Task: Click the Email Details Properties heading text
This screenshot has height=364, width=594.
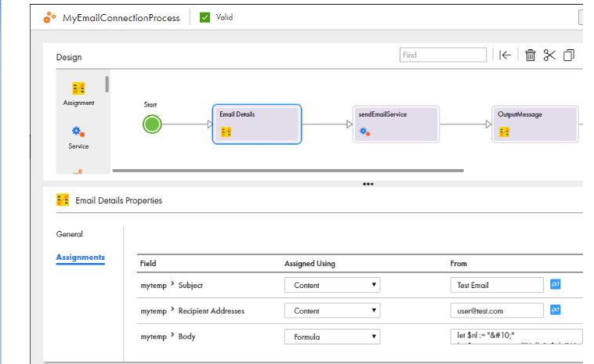Action: pyautogui.click(x=118, y=200)
